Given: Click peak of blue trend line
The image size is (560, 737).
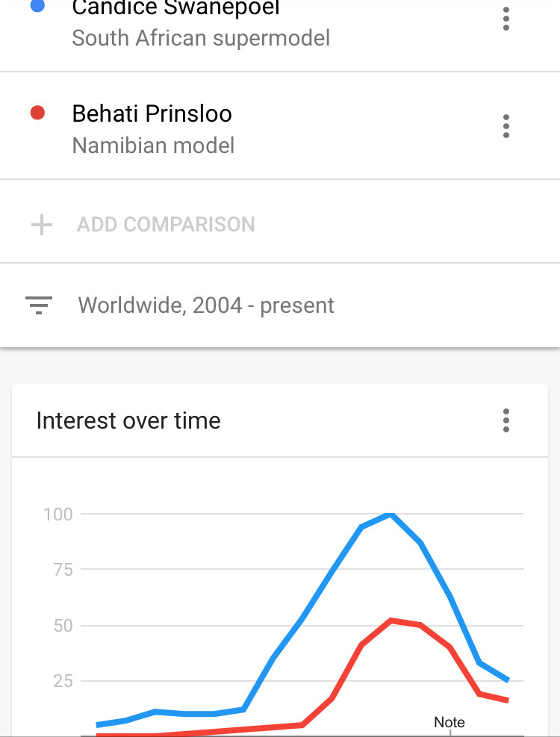Looking at the screenshot, I should (391, 514).
